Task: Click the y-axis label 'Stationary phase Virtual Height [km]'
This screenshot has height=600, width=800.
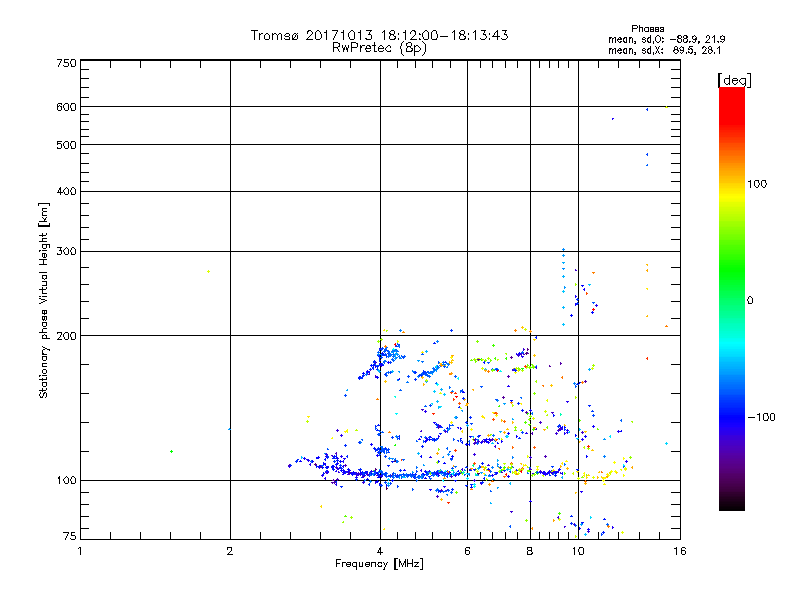Action: tap(44, 300)
